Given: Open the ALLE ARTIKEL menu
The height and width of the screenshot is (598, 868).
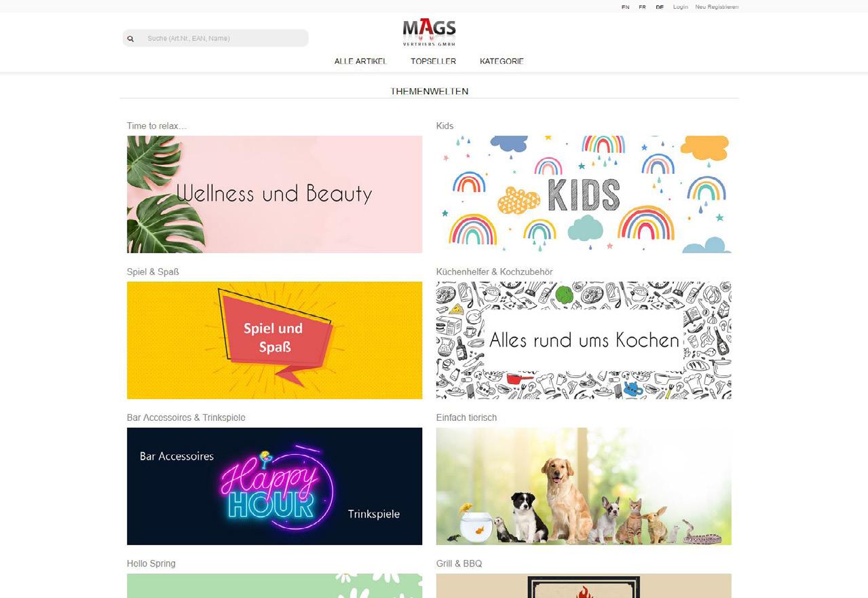Looking at the screenshot, I should pyautogui.click(x=360, y=61).
